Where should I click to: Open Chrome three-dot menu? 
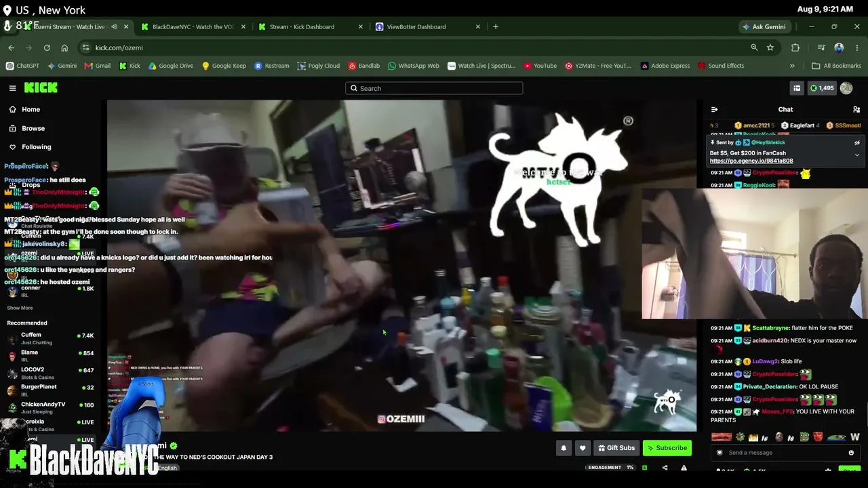point(856,47)
